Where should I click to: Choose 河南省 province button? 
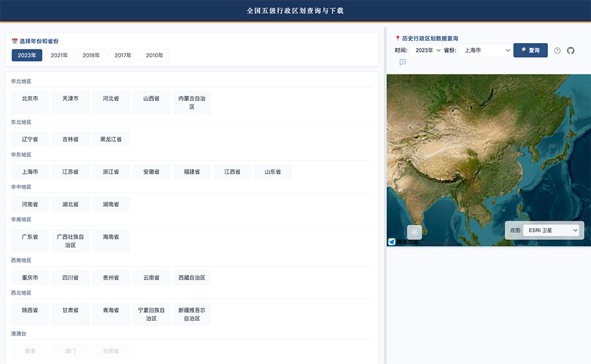[30, 204]
